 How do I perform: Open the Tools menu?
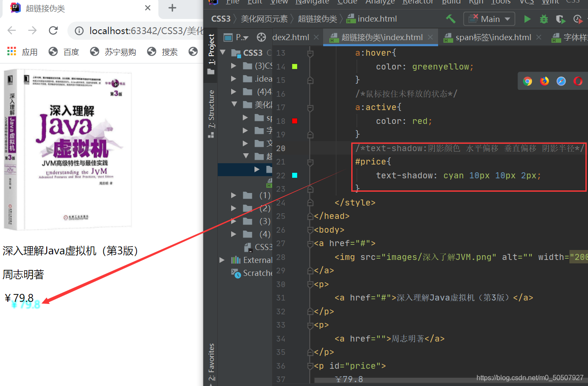501,2
